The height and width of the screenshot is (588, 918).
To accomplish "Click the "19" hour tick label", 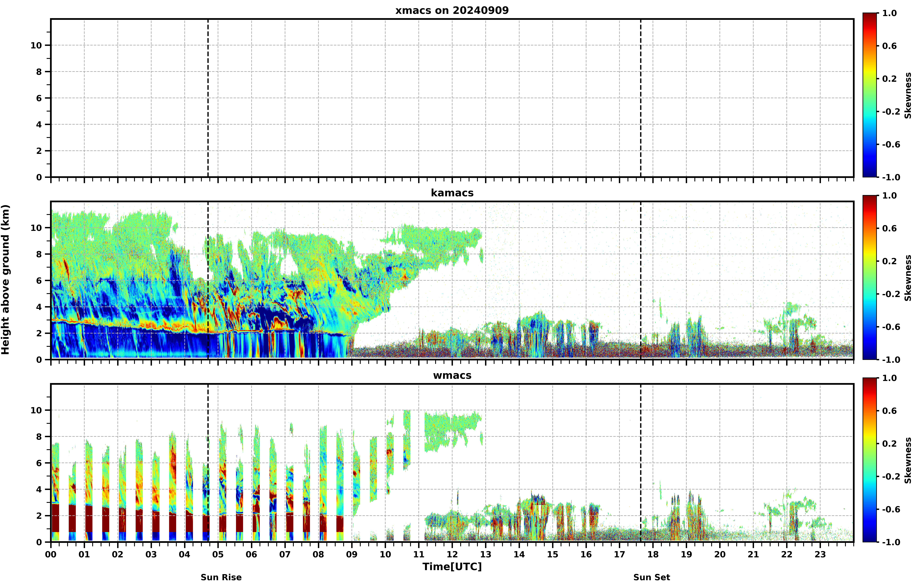I will (686, 554).
